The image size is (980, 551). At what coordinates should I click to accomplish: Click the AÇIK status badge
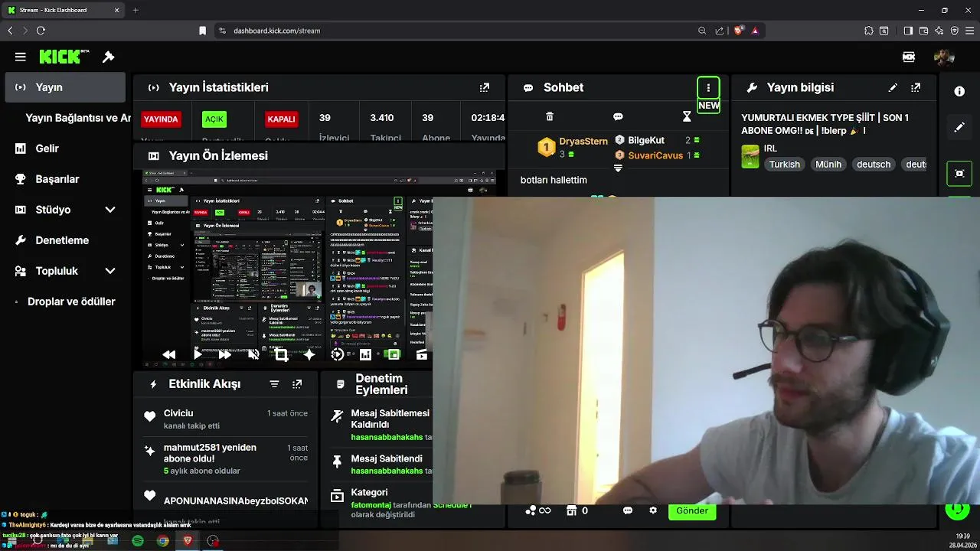coord(214,119)
